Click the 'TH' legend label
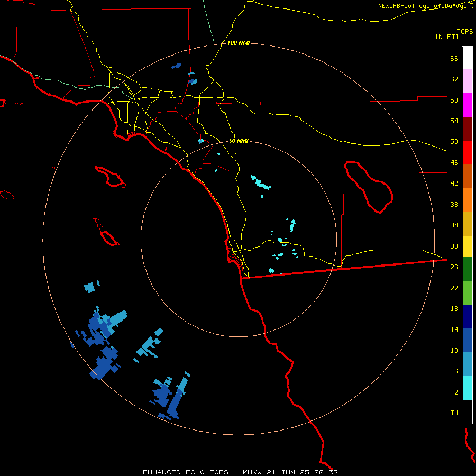The height and width of the screenshot is (476, 476). (454, 413)
